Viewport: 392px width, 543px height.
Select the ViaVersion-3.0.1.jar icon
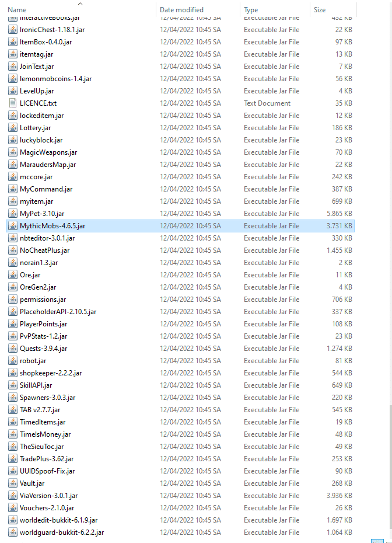13,496
